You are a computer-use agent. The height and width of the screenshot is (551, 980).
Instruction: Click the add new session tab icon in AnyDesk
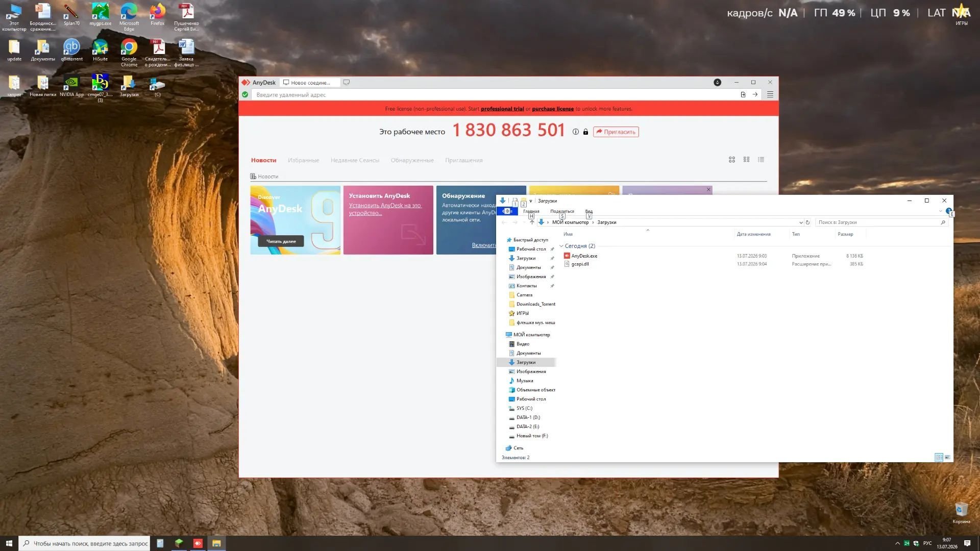click(347, 82)
